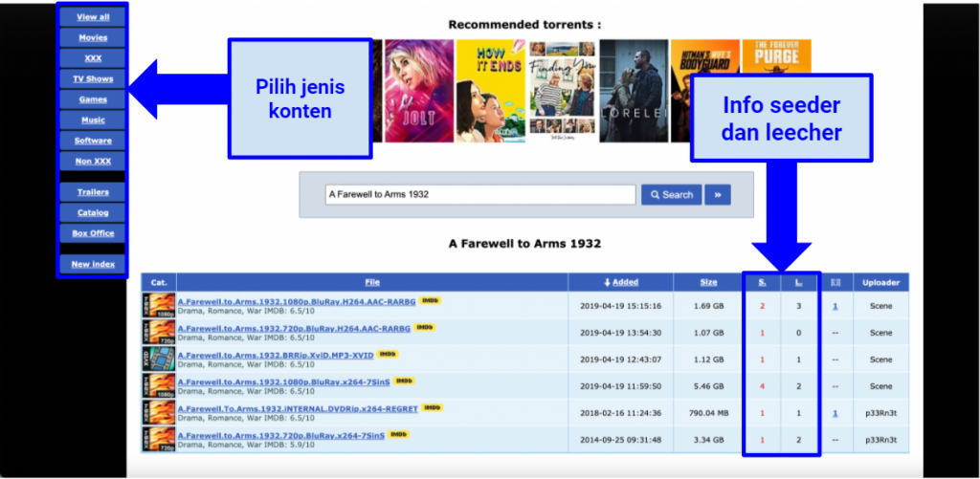Click the XVID category icon in third row
980x479 pixels.
tap(159, 359)
